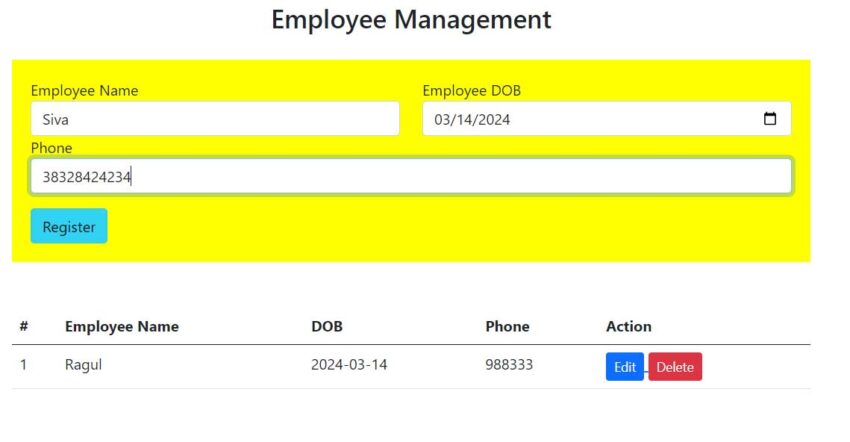Click the Phone form label
Screen dimensions: 850x442
[52, 148]
